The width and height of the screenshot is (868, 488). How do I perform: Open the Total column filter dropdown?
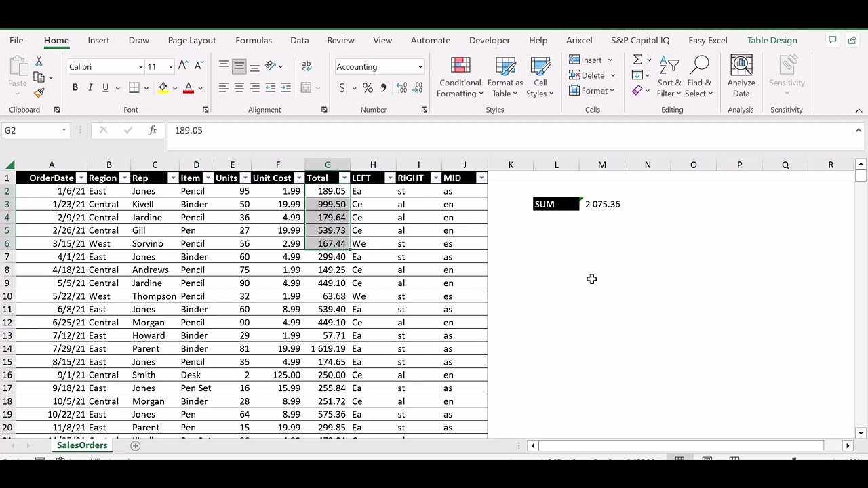tap(344, 178)
